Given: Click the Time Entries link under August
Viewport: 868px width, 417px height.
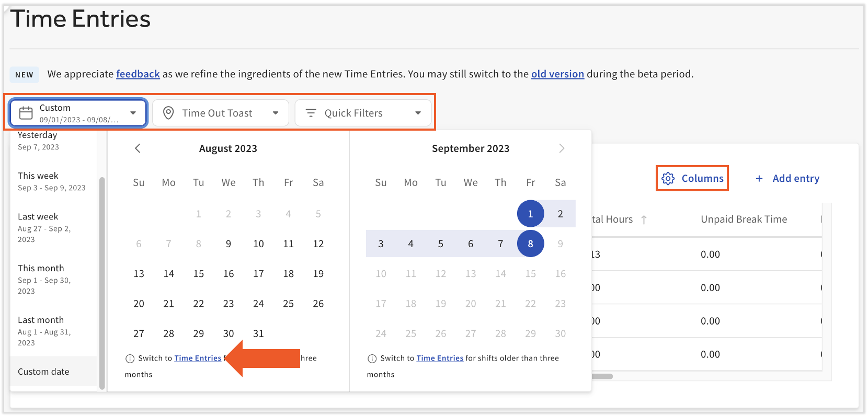Looking at the screenshot, I should (198, 358).
